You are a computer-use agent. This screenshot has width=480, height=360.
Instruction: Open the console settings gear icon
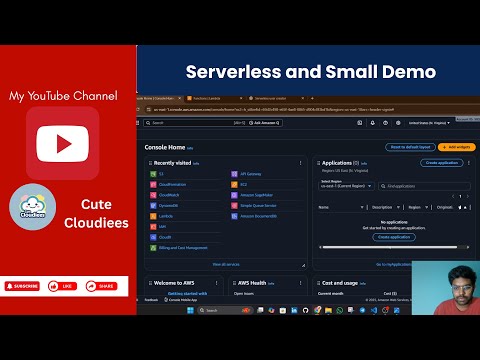[x=398, y=123]
